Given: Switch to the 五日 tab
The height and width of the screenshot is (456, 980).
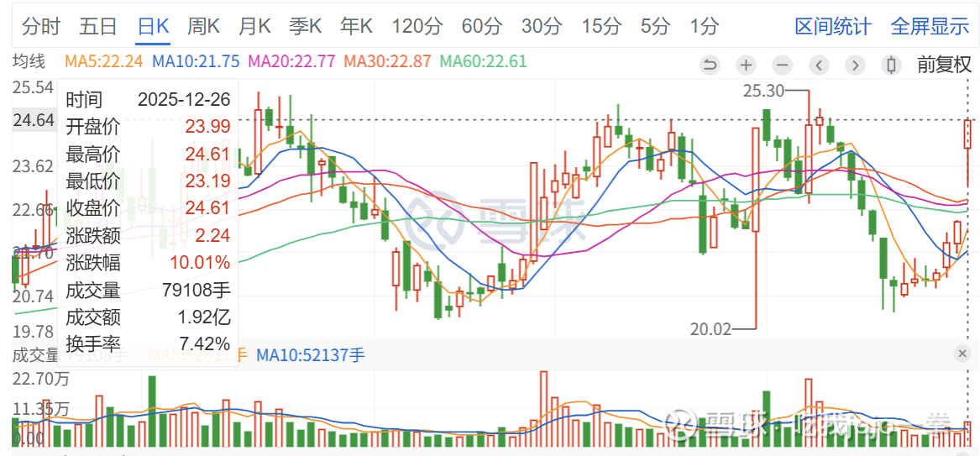Looking at the screenshot, I should coord(98,26).
